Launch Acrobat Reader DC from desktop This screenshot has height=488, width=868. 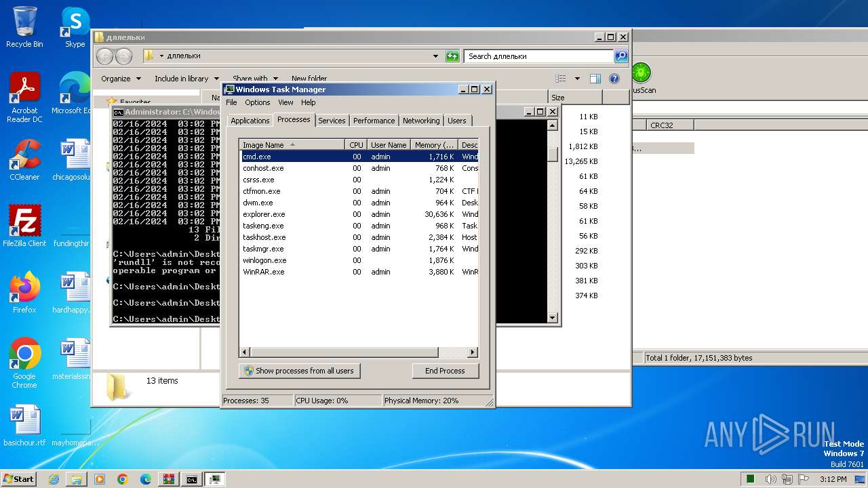pyautogui.click(x=24, y=98)
